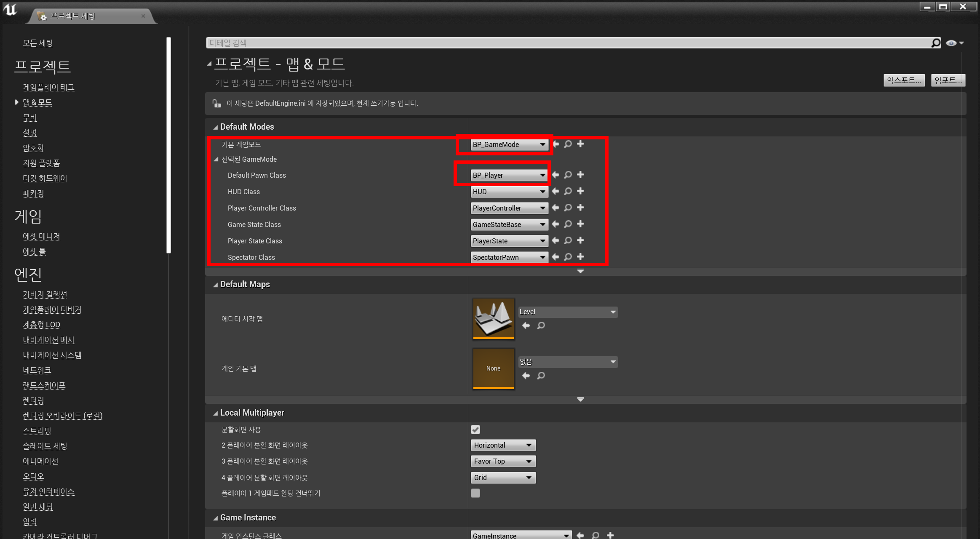Use selected asset for Game State Class

(x=556, y=224)
